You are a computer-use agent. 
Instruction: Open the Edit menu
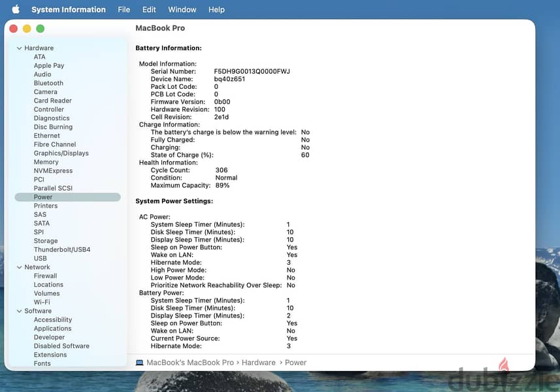(x=149, y=10)
